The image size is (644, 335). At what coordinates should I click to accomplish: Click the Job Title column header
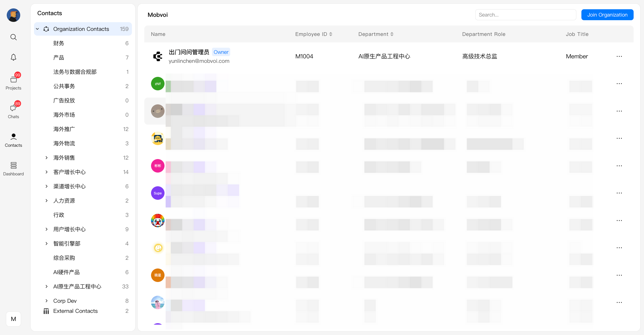[577, 34]
